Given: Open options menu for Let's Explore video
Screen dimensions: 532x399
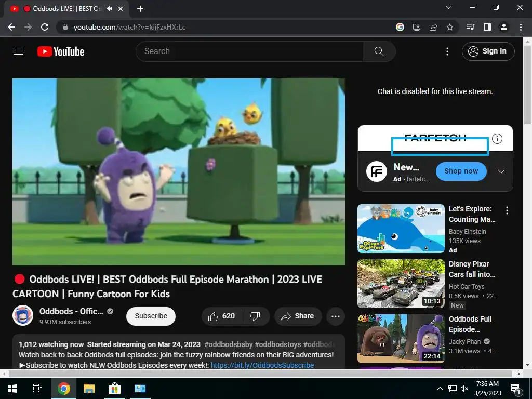Looking at the screenshot, I should (507, 210).
